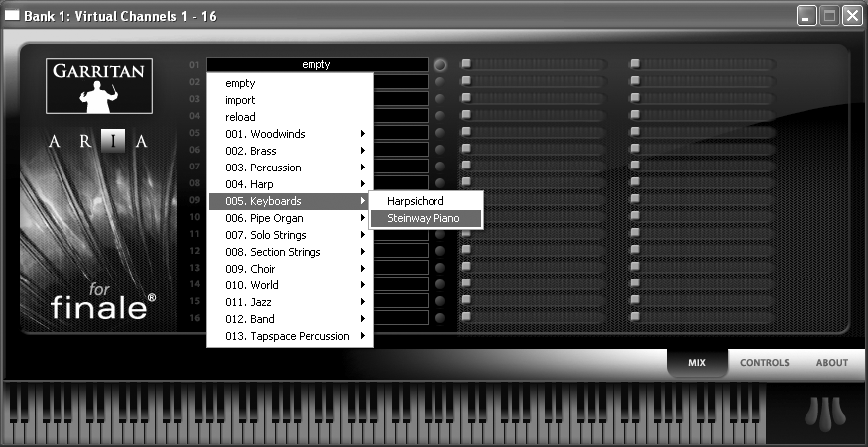Screen dimensions: 868x447
Task: Expand the 009. Choir submenu
Action: (x=290, y=269)
